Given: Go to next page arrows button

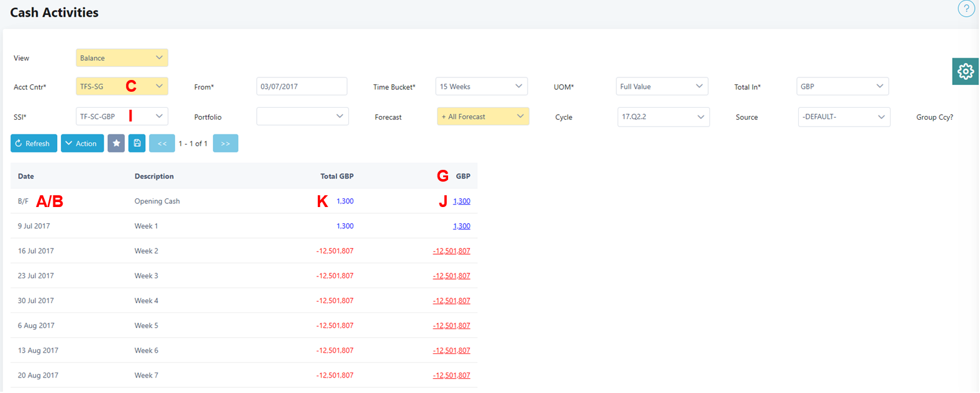Looking at the screenshot, I should (225, 143).
